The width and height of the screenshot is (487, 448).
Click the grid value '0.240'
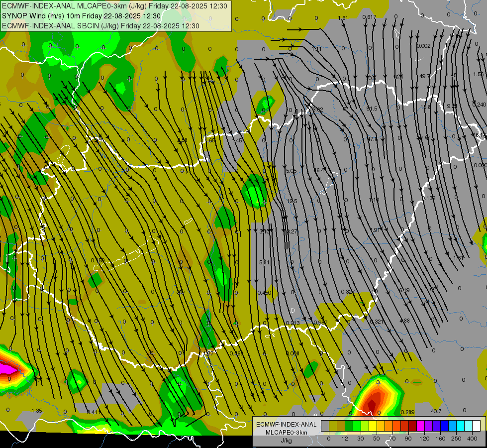click(x=479, y=105)
